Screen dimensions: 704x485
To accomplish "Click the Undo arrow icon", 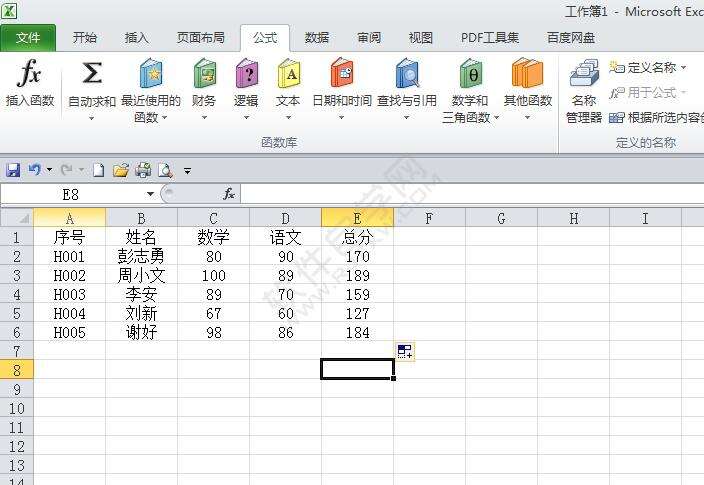I will pos(35,170).
